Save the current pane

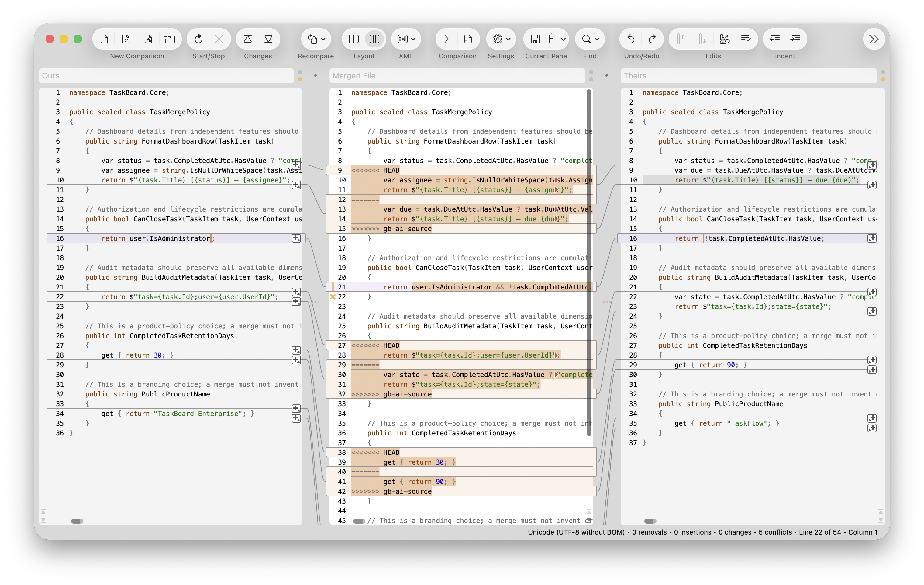click(x=535, y=39)
